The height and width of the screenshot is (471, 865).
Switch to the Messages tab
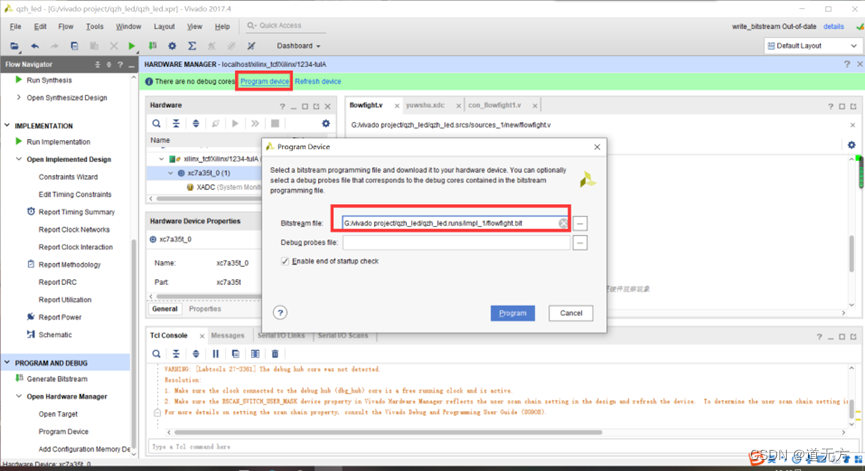coord(227,335)
